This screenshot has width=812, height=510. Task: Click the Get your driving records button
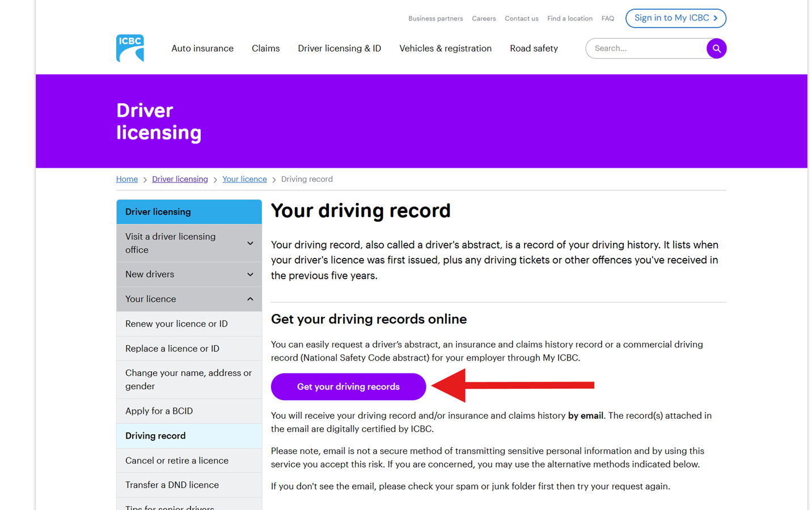tap(348, 386)
